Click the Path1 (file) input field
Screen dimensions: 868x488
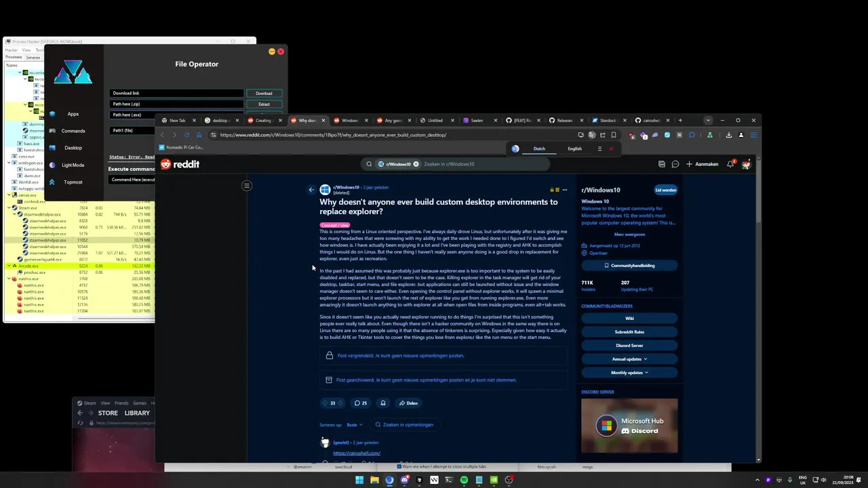132,130
